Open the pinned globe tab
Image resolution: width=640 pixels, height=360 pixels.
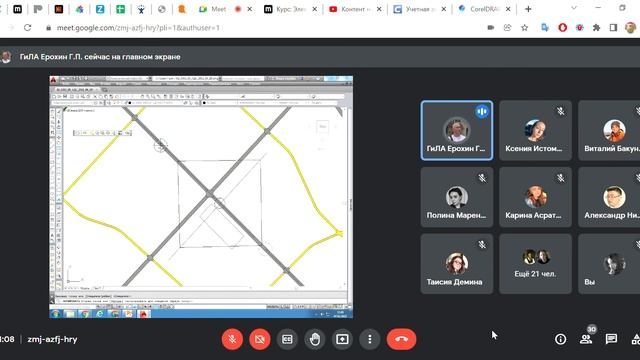162,9
